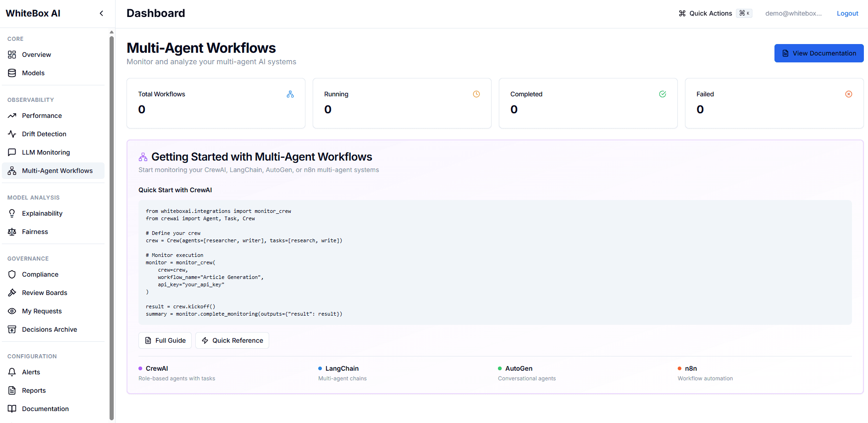Click the ⌘K shortcut badge
The height and width of the screenshot is (423, 868).
744,13
